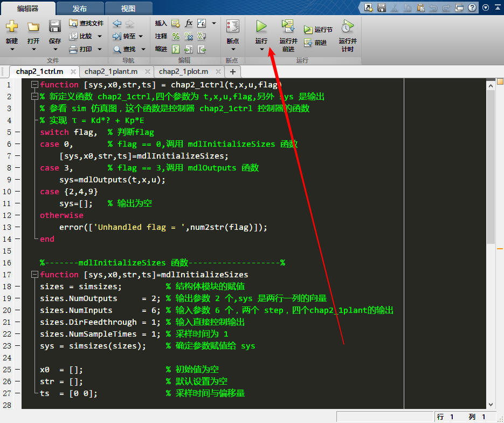Screen dimensions: 504x423
Task: Click the Go To (转至) arrow icon
Action: (x=117, y=36)
